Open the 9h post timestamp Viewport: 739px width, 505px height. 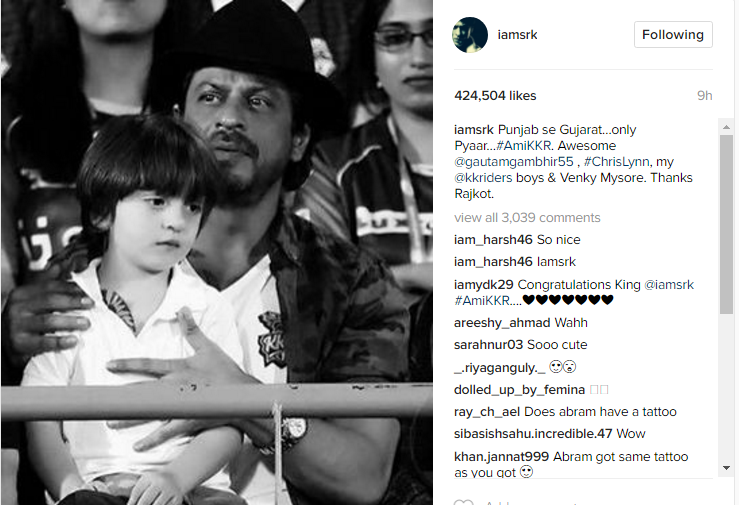705,96
